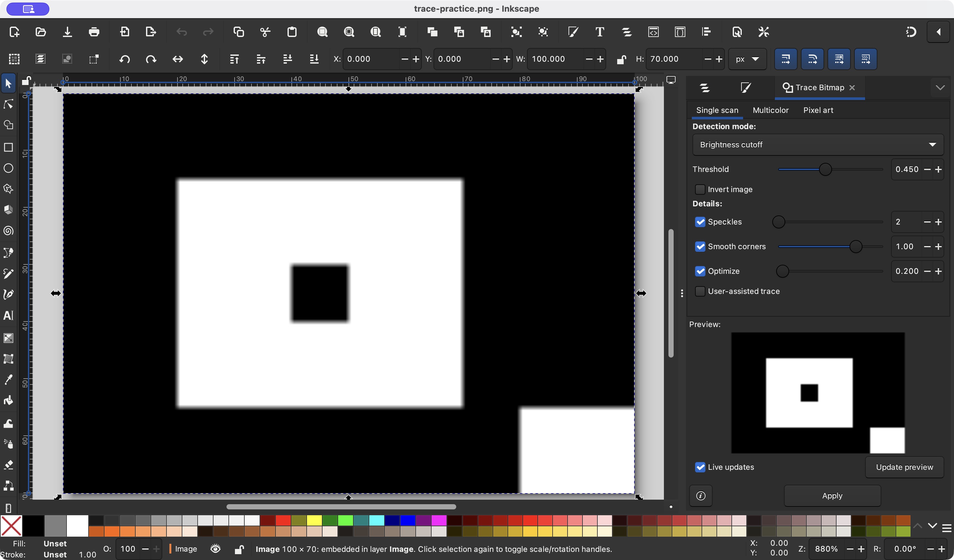Disable the Optimize checkbox
This screenshot has width=954, height=560.
(700, 271)
